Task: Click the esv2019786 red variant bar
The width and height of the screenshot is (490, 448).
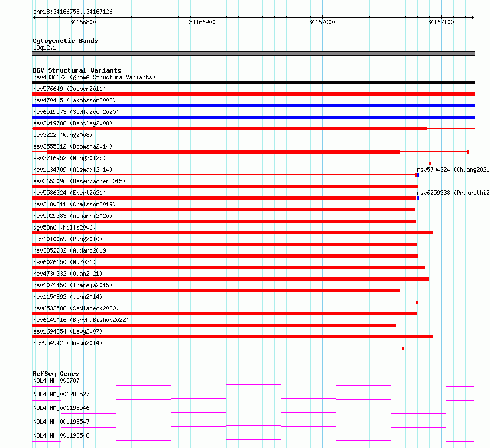Action: (230, 129)
